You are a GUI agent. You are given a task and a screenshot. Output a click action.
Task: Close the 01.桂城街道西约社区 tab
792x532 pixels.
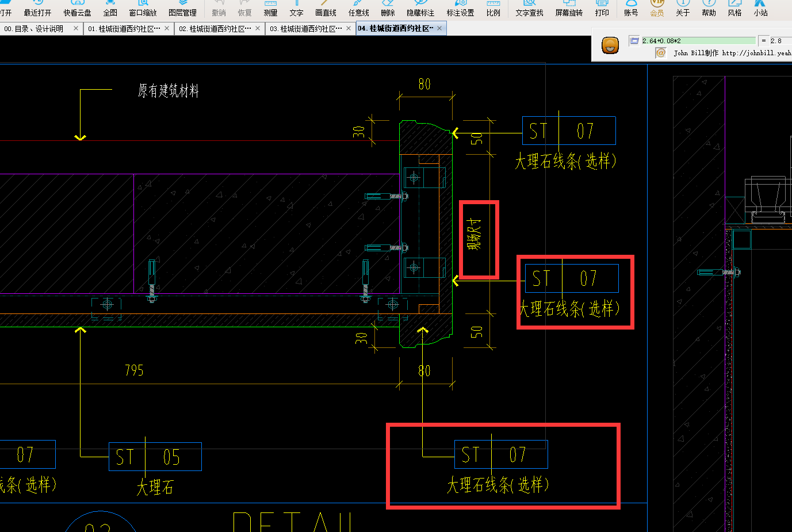pos(167,28)
